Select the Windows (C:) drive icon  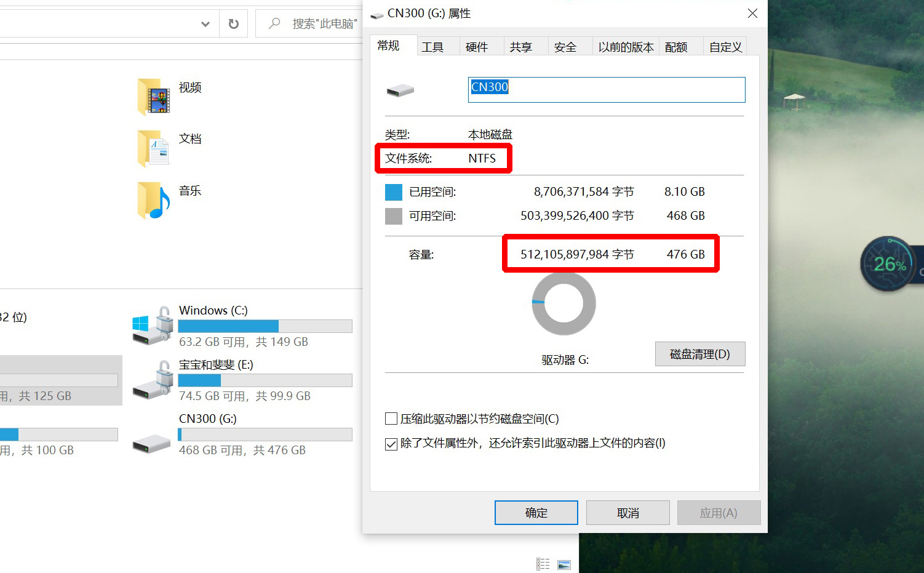click(x=152, y=326)
